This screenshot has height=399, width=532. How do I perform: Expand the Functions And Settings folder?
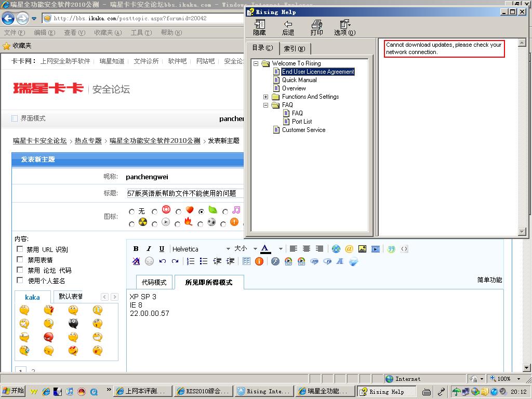pos(265,97)
